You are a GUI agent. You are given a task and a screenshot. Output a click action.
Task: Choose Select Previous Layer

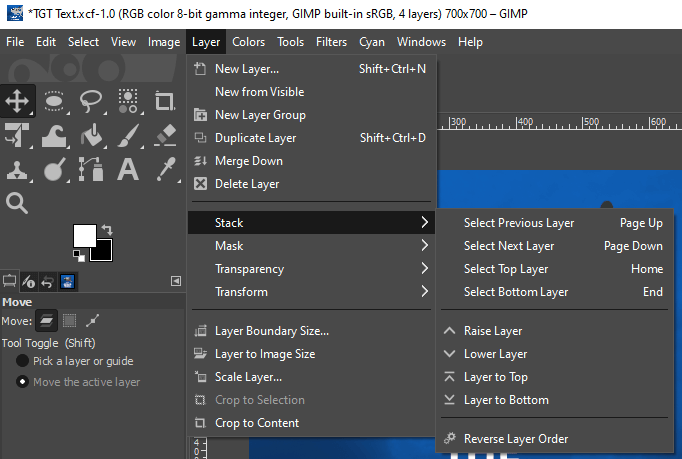[x=555, y=223]
